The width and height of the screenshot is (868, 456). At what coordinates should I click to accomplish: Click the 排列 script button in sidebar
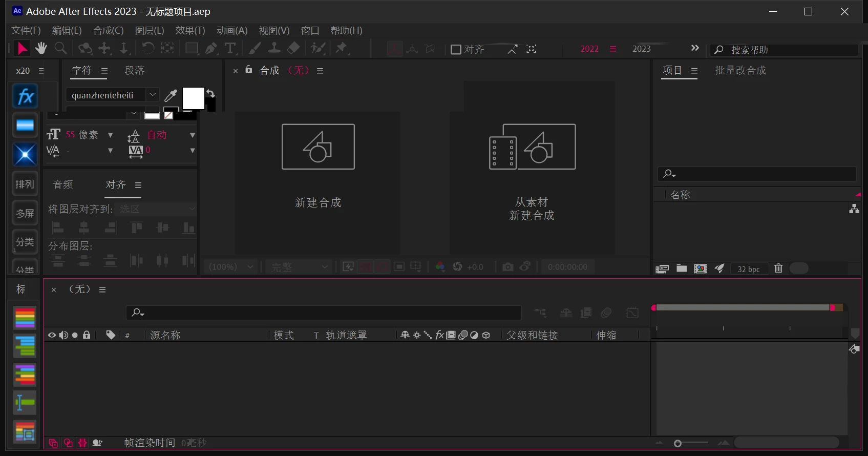pos(25,184)
